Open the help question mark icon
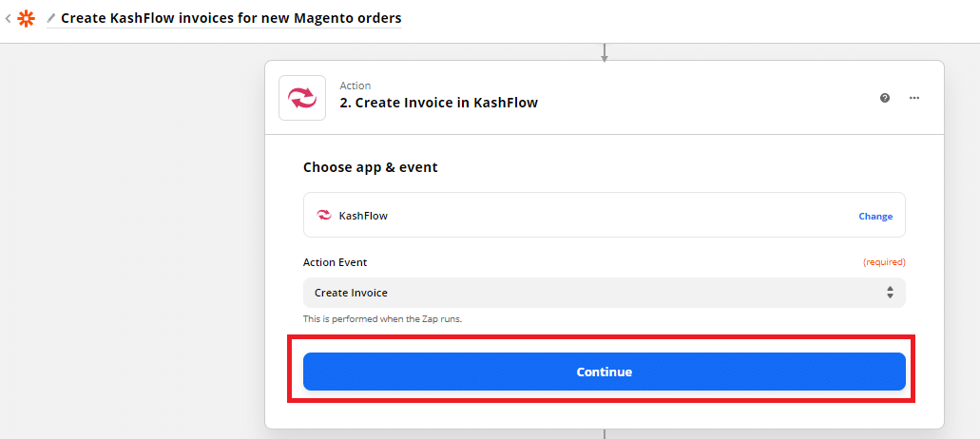The width and height of the screenshot is (980, 439). (x=885, y=98)
